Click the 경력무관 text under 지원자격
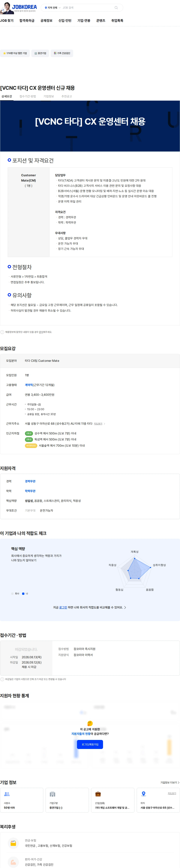 click(30, 481)
